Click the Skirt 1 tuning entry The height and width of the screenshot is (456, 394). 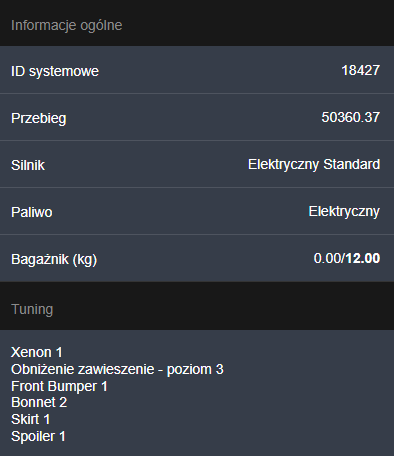31,419
